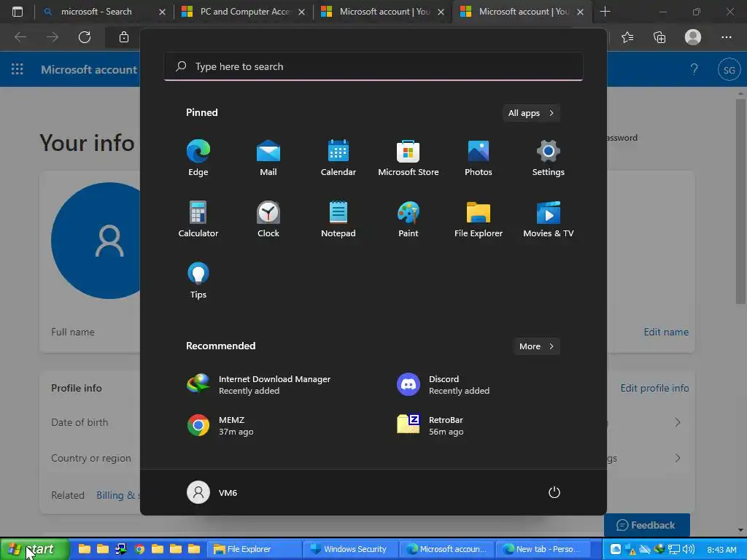Image resolution: width=747 pixels, height=560 pixels.
Task: Open a new browser tab
Action: [605, 12]
